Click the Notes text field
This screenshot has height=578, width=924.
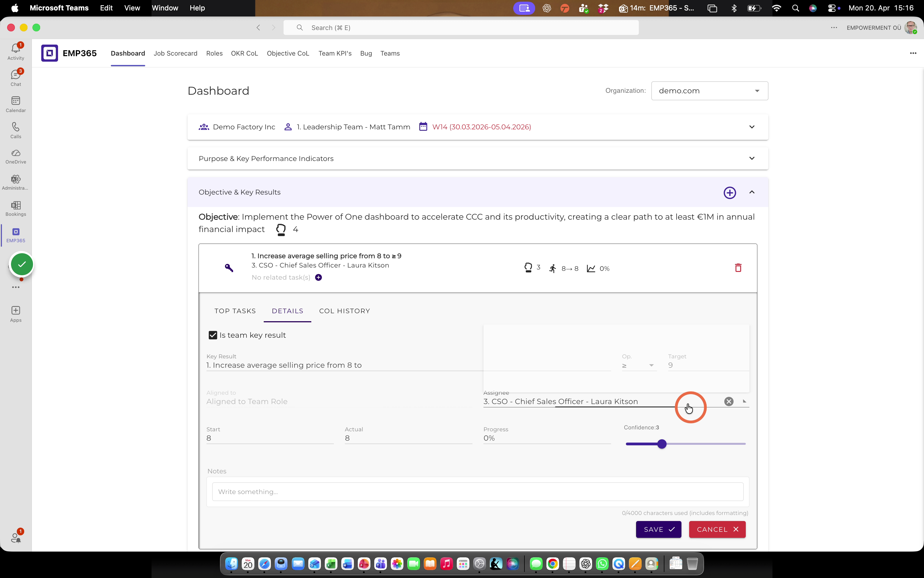[x=478, y=492]
